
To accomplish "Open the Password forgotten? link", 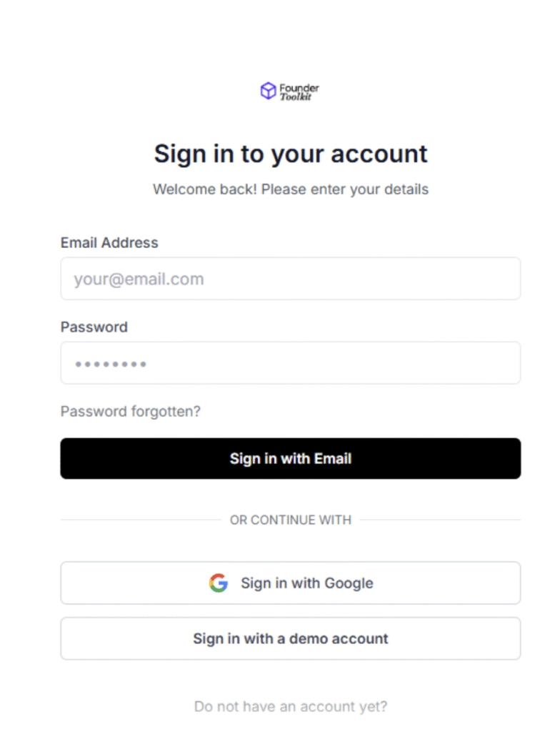I will 131,412.
